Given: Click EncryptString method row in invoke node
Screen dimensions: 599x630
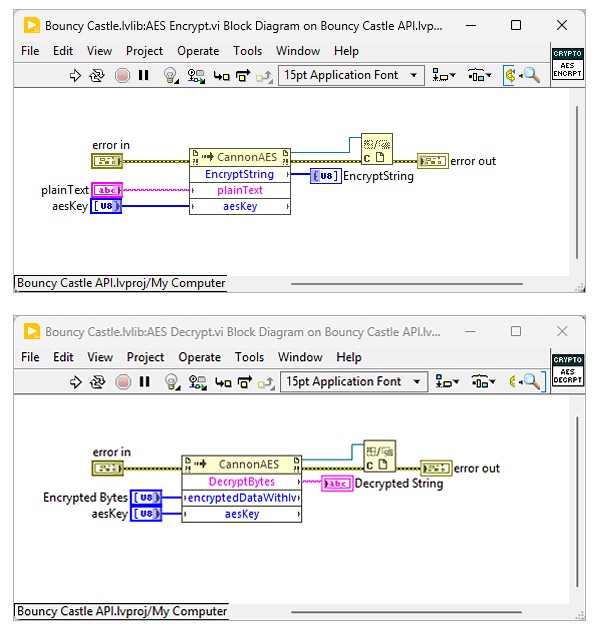Looking at the screenshot, I should (x=240, y=174).
